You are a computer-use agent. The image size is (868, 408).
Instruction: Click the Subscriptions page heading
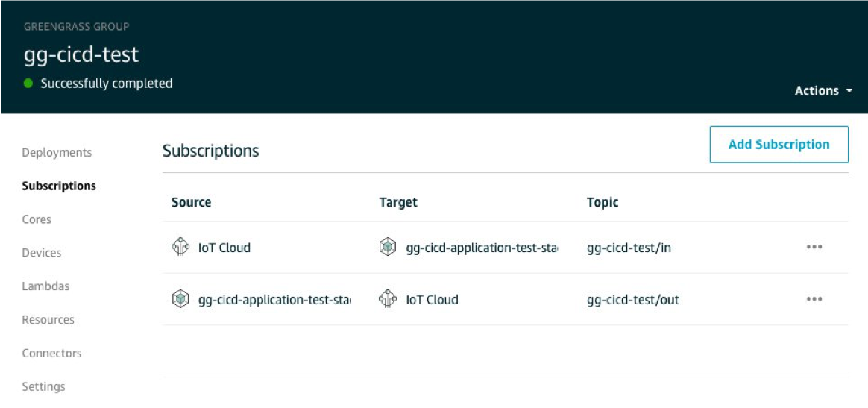tap(211, 151)
